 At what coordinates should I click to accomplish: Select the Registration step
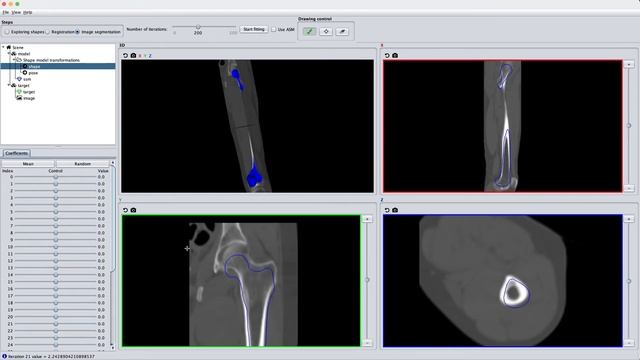60,32
